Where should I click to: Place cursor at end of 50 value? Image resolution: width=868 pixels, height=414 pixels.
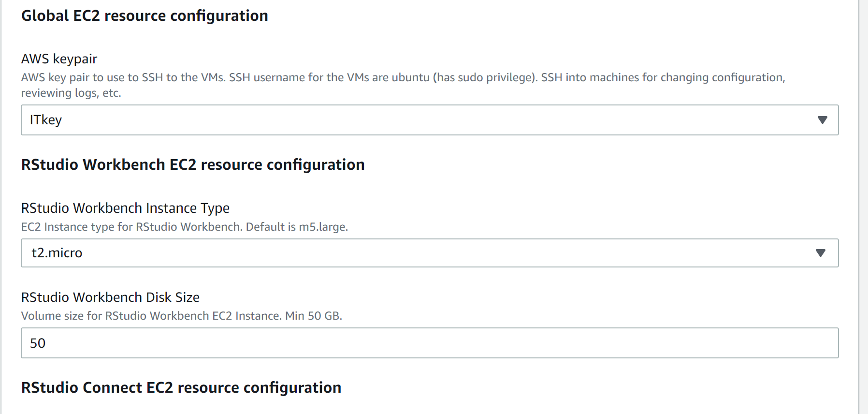pos(48,343)
